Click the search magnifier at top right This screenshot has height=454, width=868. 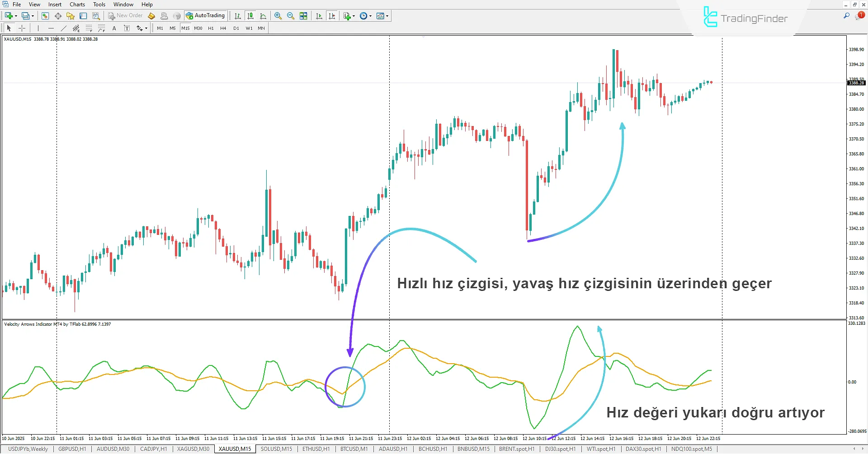[x=847, y=15]
